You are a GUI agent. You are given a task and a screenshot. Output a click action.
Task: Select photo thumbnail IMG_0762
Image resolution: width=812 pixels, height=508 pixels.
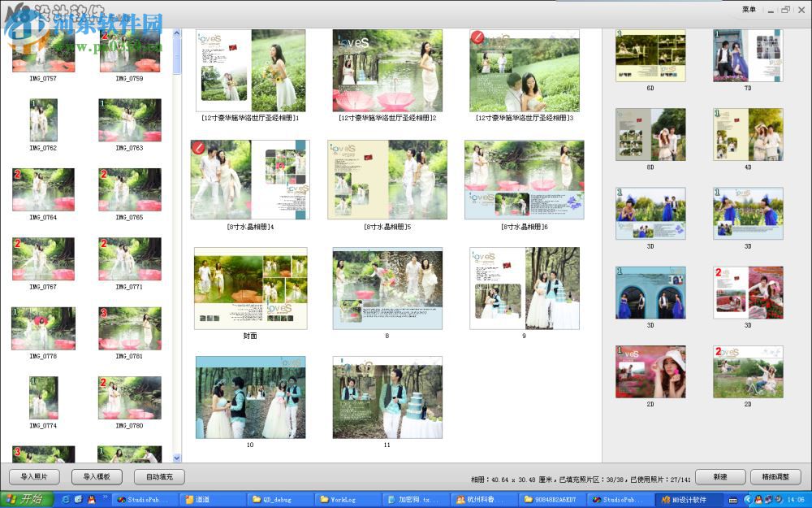tap(43, 119)
